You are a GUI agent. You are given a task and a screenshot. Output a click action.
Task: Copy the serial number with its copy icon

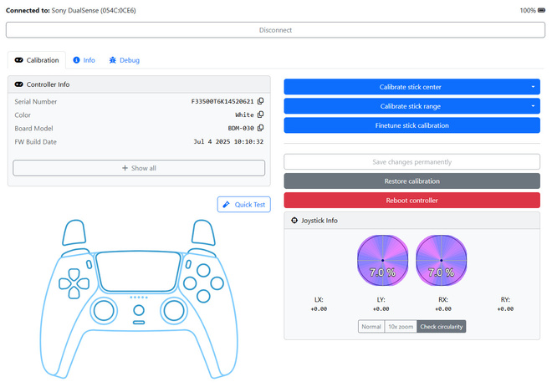(x=260, y=101)
